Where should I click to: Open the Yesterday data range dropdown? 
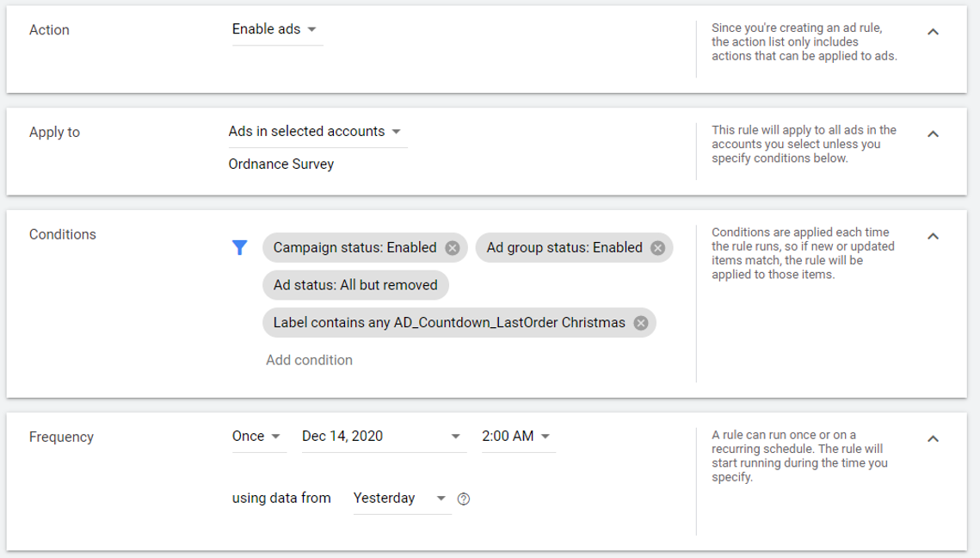[401, 498]
